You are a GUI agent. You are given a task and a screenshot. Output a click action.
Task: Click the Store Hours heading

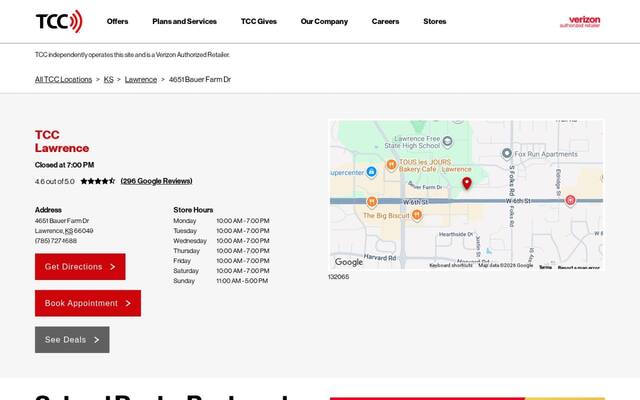(193, 210)
